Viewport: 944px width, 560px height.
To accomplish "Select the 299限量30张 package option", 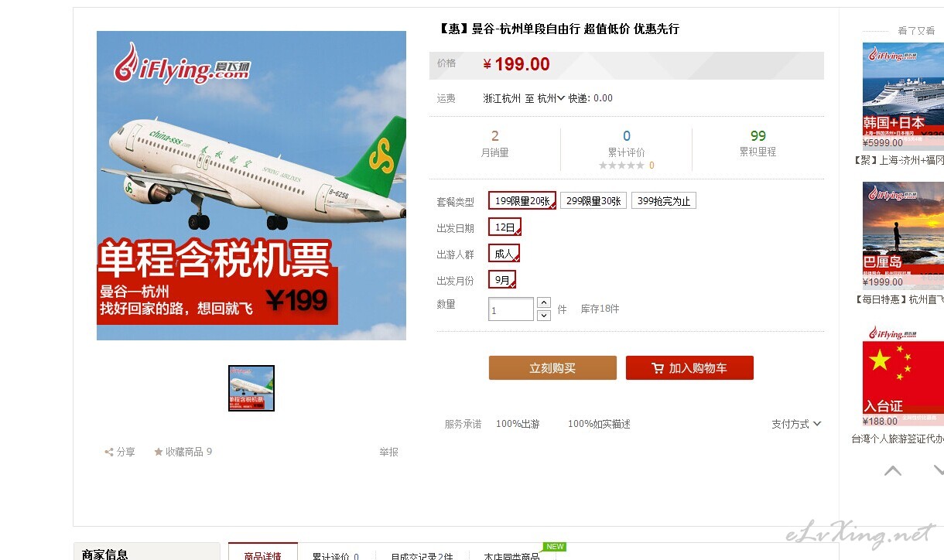I will [593, 201].
